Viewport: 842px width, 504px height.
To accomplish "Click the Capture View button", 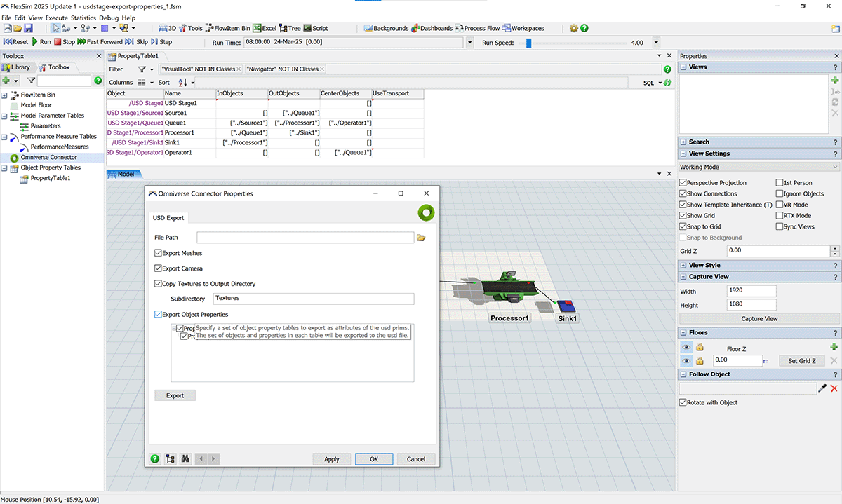I will 759,319.
